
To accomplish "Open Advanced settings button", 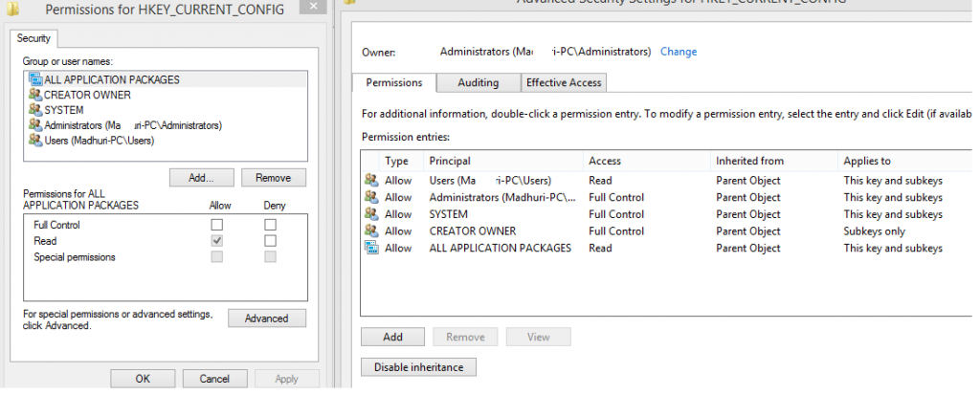I will (x=267, y=318).
